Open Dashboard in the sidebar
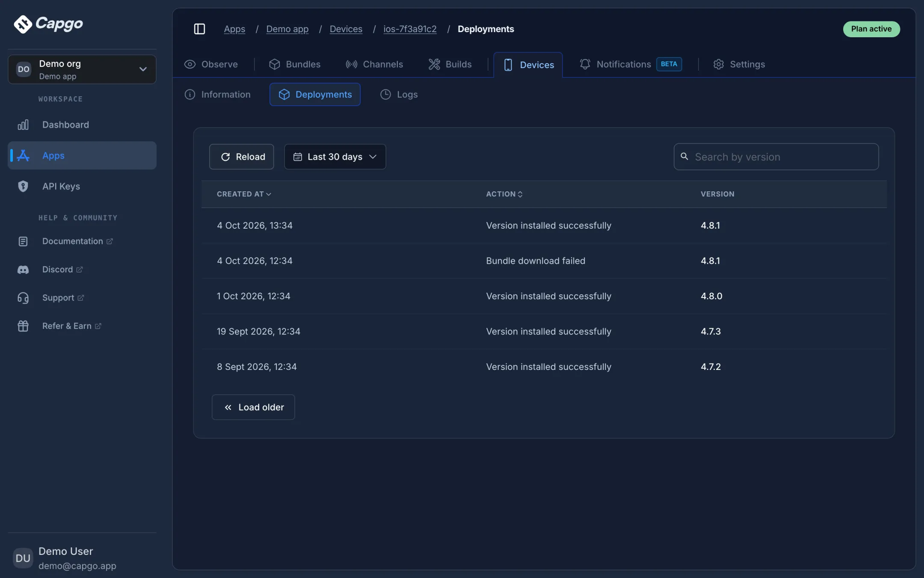 (82, 125)
